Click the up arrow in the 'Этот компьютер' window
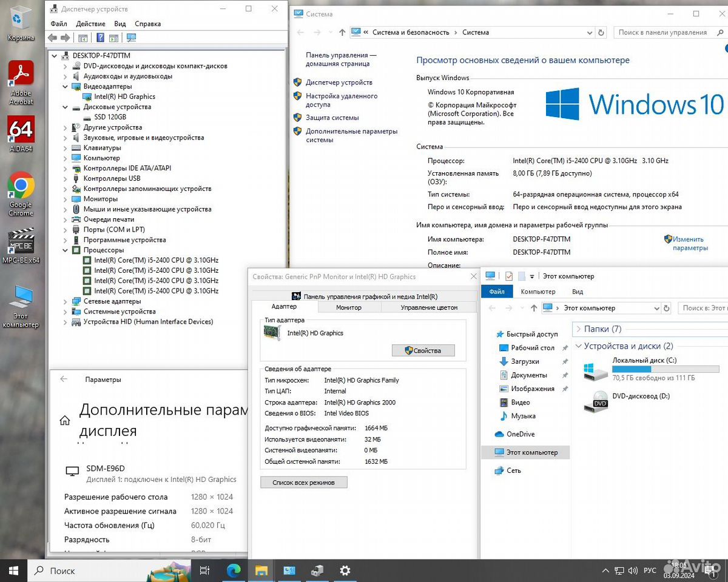This screenshot has width=728, height=582. [x=534, y=308]
